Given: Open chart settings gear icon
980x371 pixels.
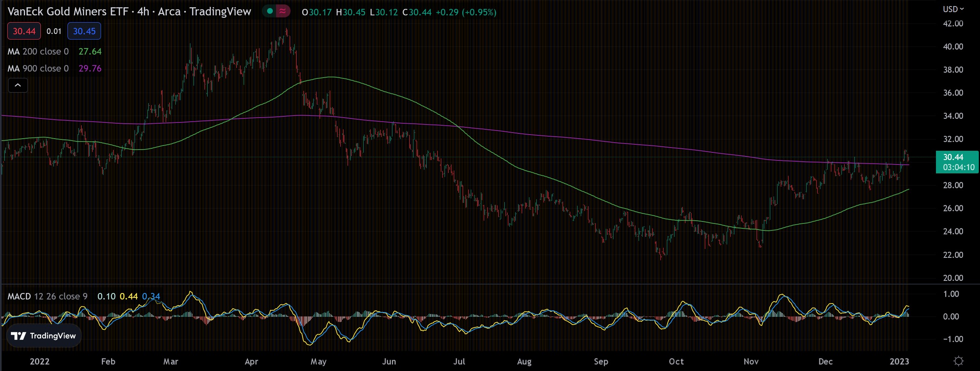Looking at the screenshot, I should point(958,361).
